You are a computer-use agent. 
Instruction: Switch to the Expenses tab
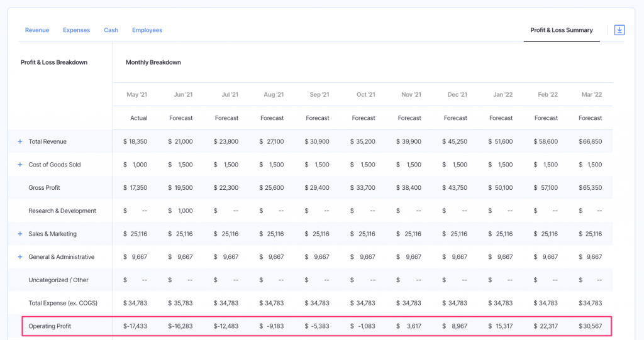[x=76, y=30]
